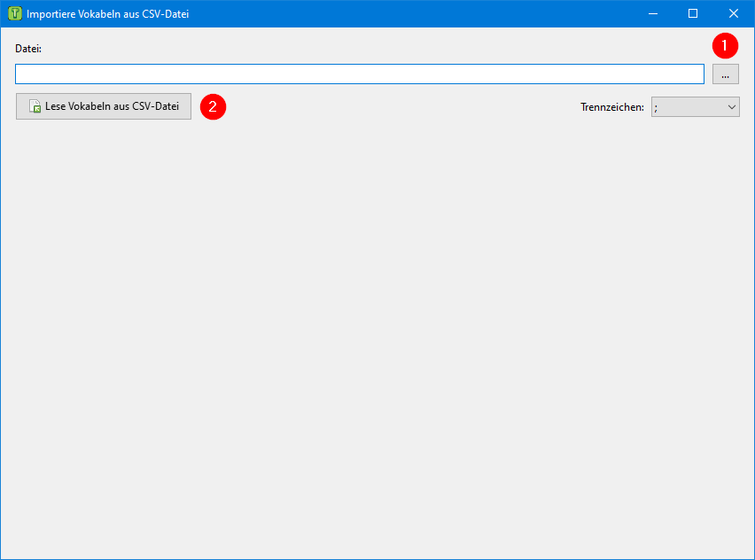
Task: Click the right end of the file path field
Action: pyautogui.click(x=691, y=74)
